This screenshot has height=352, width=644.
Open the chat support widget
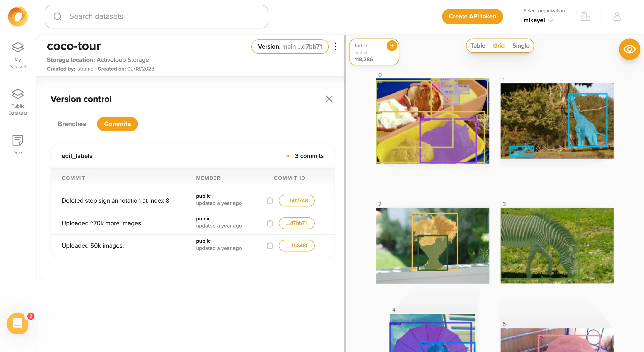(x=17, y=323)
